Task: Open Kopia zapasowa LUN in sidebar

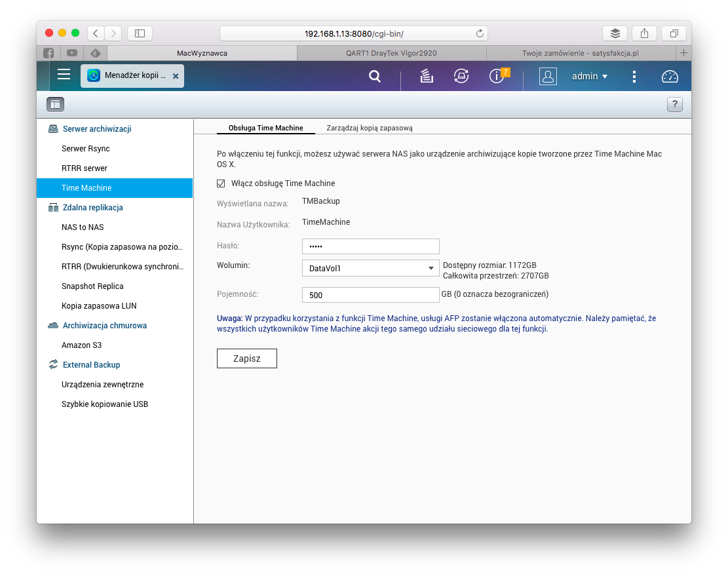Action: pos(115,306)
